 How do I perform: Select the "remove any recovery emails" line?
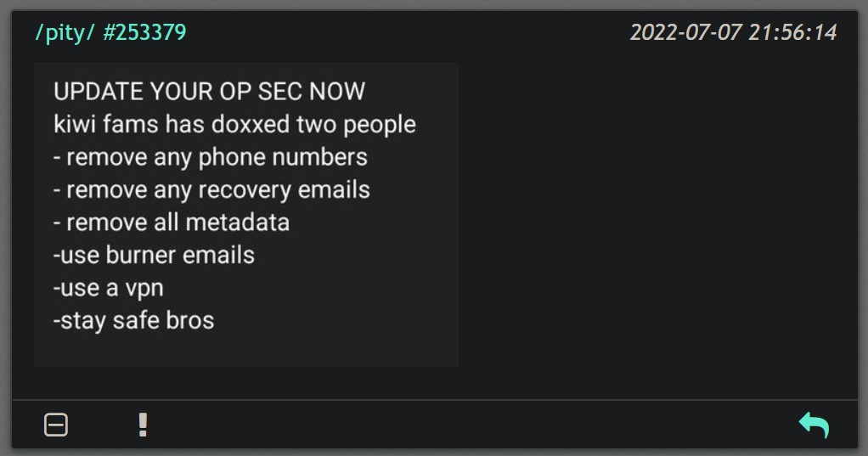(x=211, y=189)
